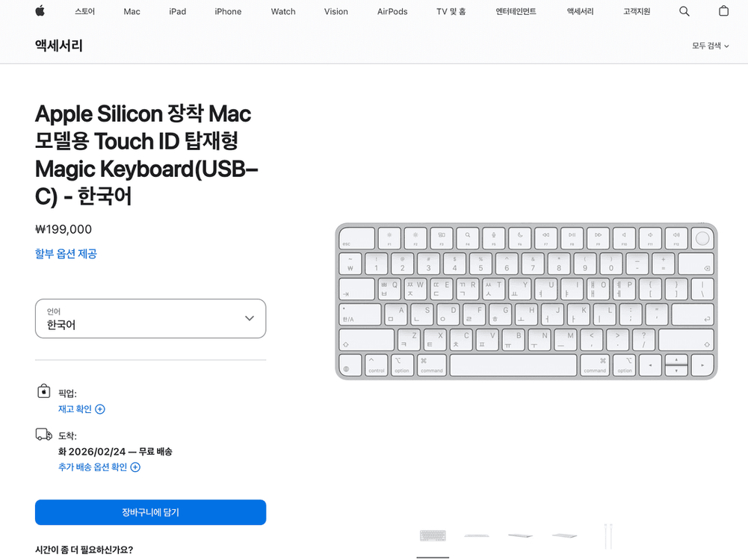Click the plus icon next to 추가 배송 옵션 확인
748x560 pixels.
click(x=135, y=467)
